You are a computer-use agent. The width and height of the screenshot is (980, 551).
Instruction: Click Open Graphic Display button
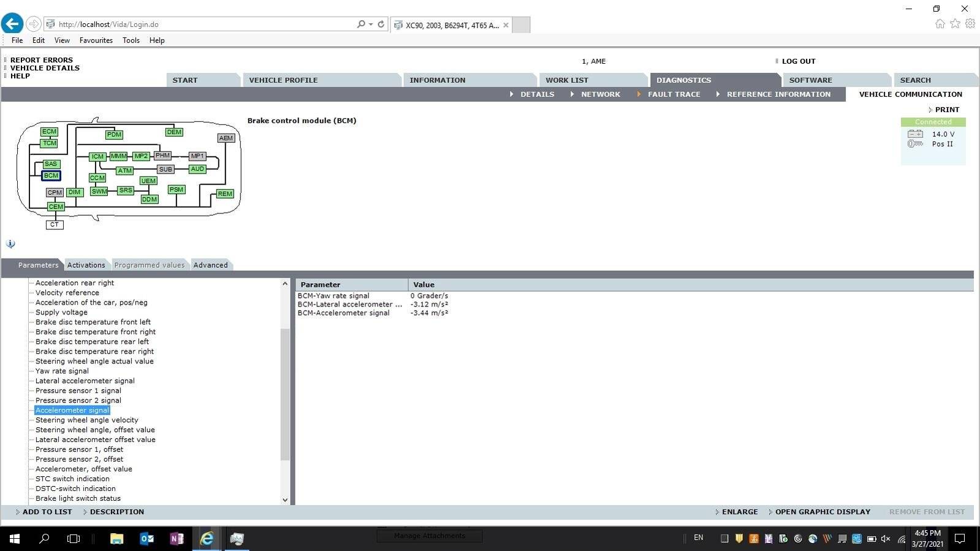822,512
